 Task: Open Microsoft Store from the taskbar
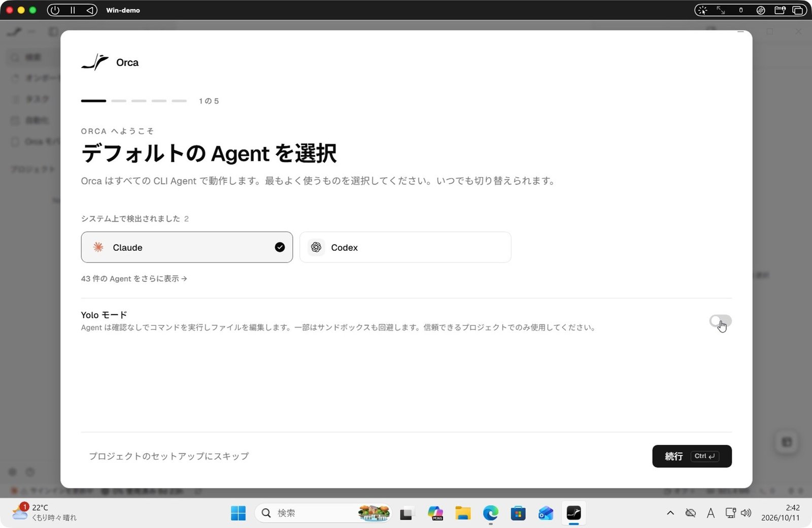coord(518,513)
